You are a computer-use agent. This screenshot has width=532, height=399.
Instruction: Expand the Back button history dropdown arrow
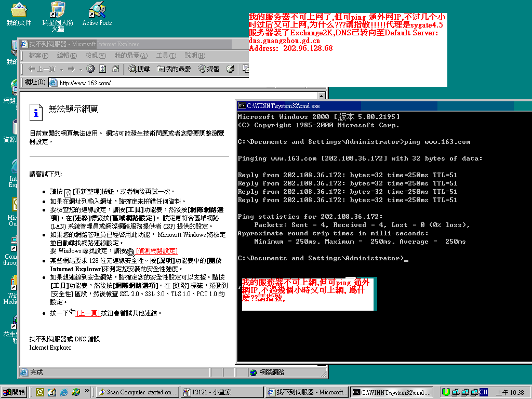[x=62, y=70]
